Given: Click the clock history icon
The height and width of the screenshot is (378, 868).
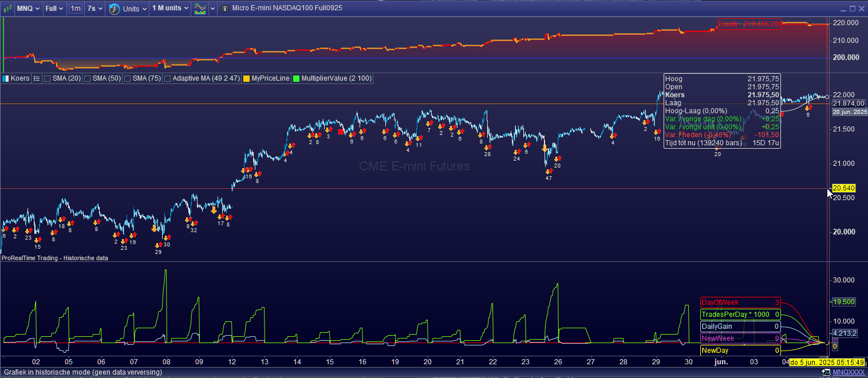Looking at the screenshot, I should coord(114,9).
